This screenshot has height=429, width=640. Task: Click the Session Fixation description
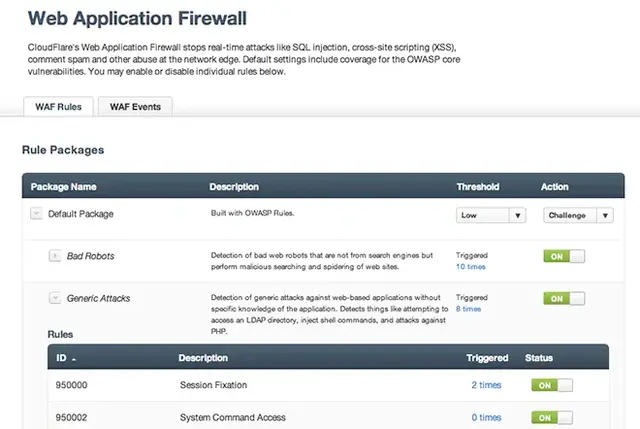point(213,385)
